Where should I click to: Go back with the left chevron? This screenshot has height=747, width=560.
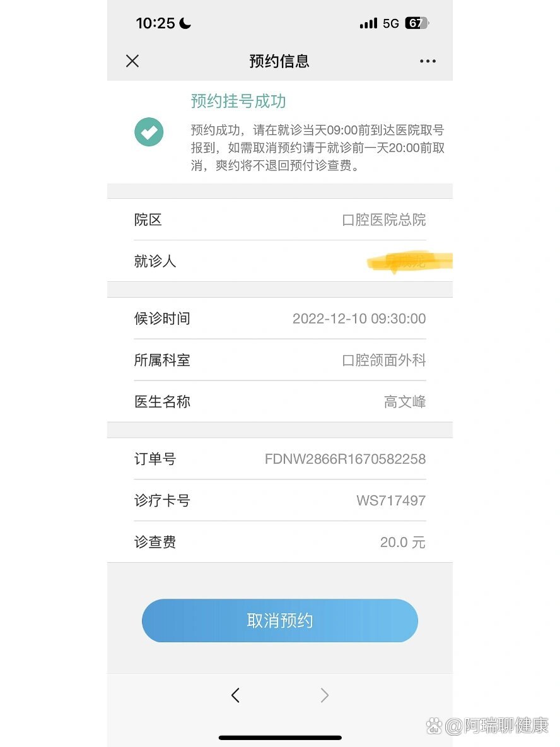pos(235,695)
